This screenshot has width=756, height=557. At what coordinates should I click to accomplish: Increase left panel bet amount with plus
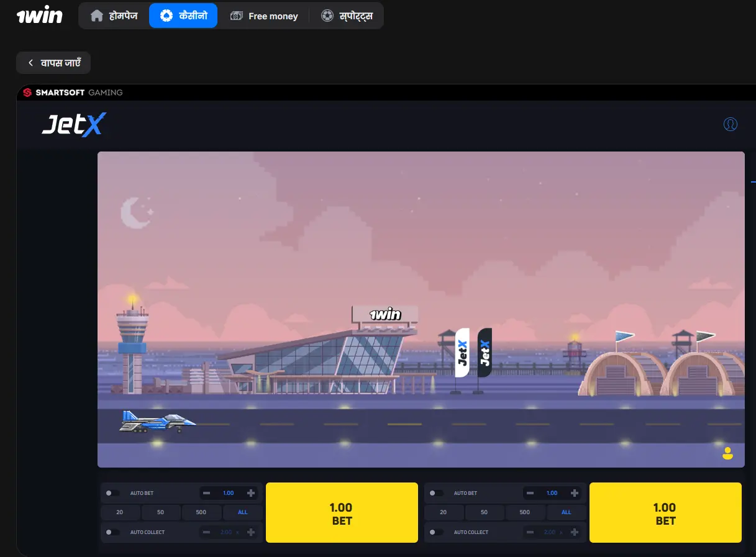click(x=251, y=493)
